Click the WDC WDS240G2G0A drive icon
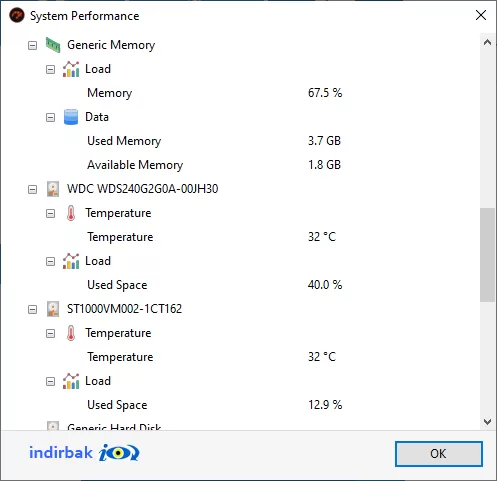 point(53,189)
